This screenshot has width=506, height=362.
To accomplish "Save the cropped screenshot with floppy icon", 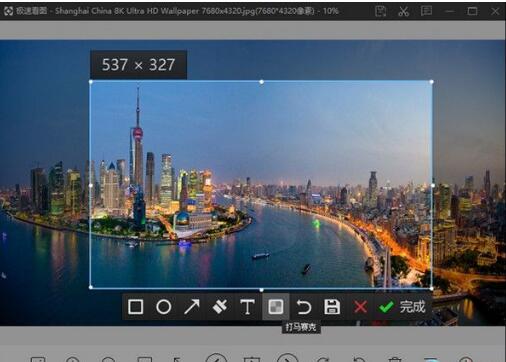I will 332,307.
